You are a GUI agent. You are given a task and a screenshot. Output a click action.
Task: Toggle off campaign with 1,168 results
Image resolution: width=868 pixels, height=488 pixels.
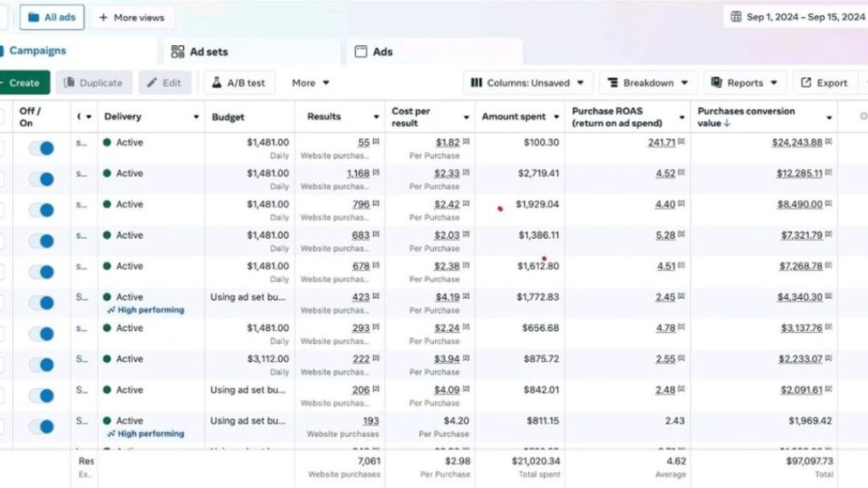42,180
